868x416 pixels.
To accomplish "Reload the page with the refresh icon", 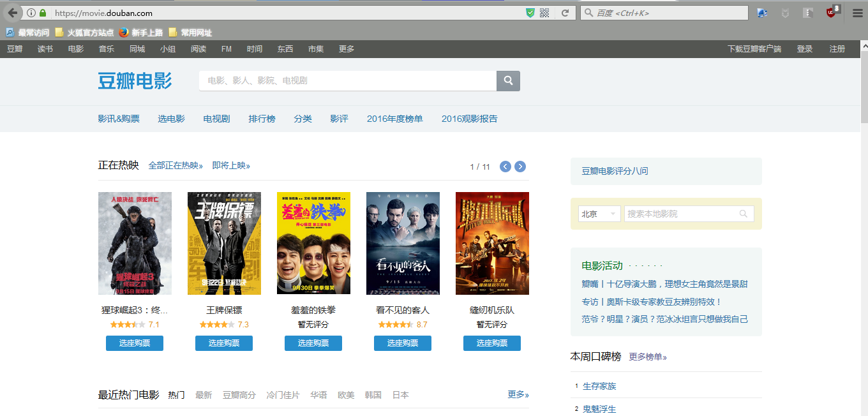I will 565,13.
